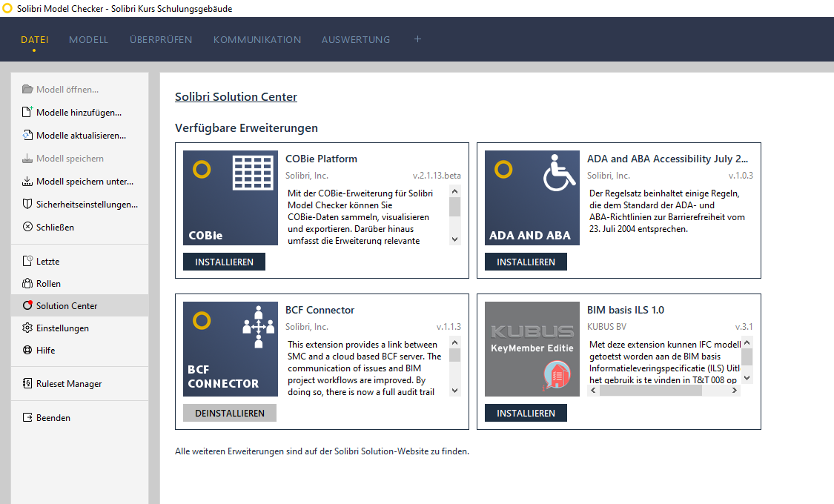Click the ADA and ABA Accessibility title
834x504 pixels.
click(x=667, y=159)
